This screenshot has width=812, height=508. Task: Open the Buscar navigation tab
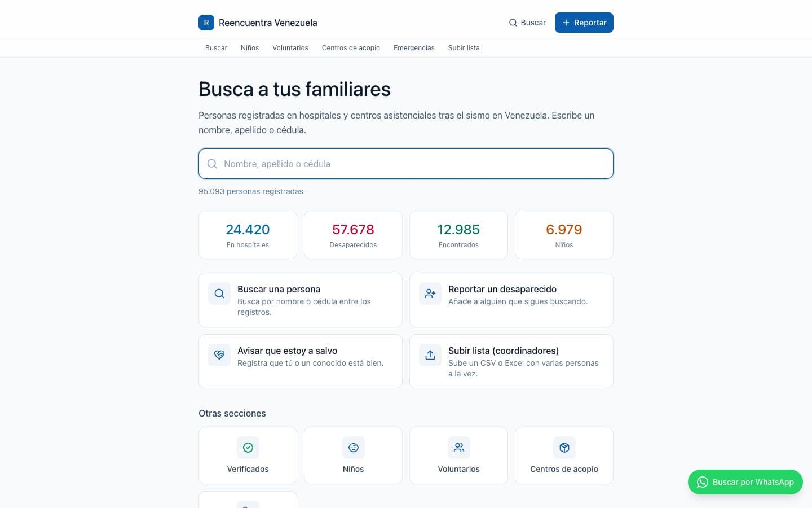(216, 48)
